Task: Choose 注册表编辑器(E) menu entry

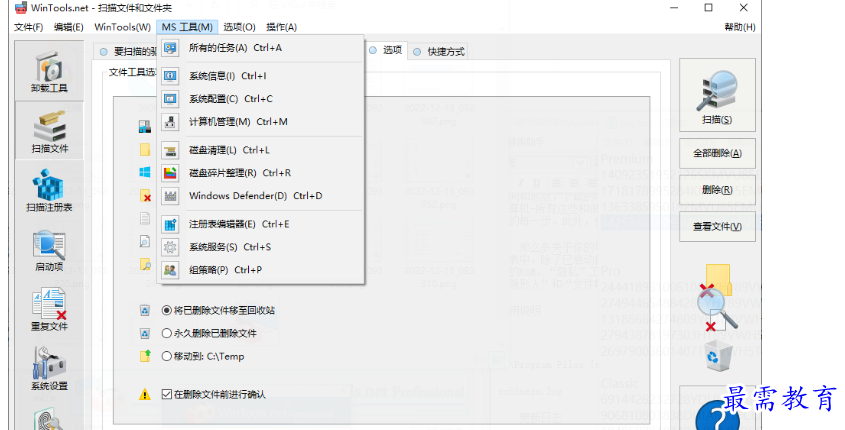Action: 261,224
